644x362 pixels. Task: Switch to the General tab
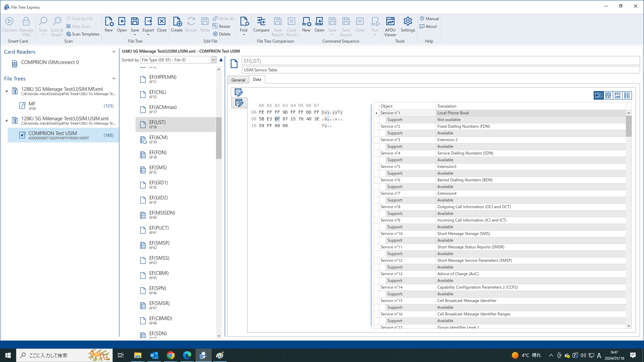[x=238, y=80]
